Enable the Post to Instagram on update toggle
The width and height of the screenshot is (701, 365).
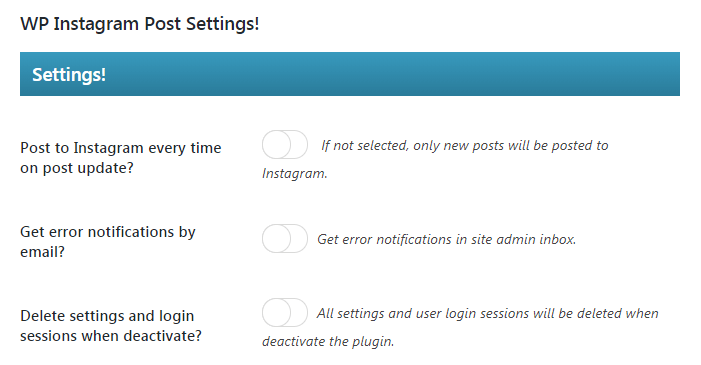coord(285,144)
